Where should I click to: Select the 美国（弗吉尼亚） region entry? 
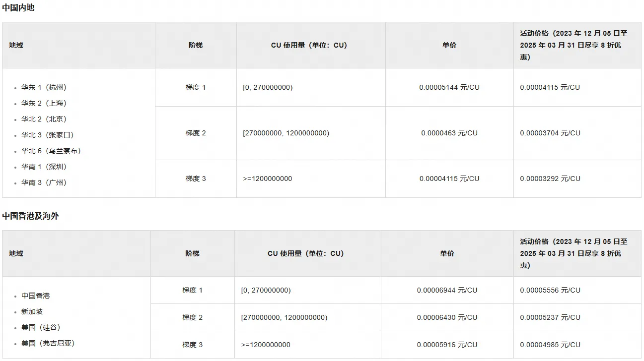[x=48, y=343]
